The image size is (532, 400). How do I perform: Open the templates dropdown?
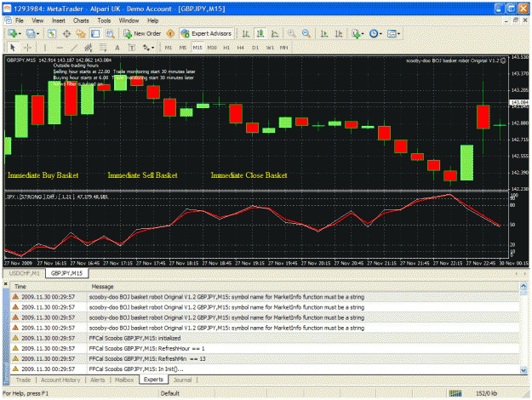(x=393, y=33)
